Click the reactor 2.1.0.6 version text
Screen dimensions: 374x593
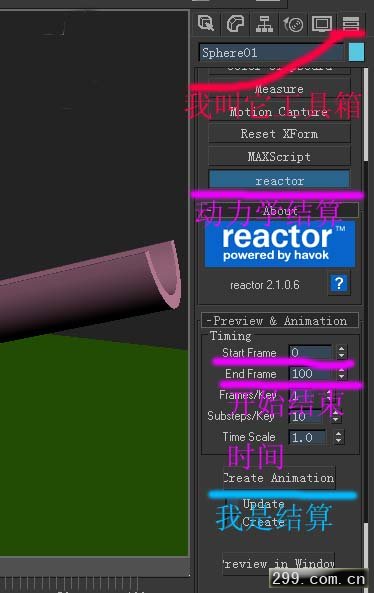tap(265, 285)
